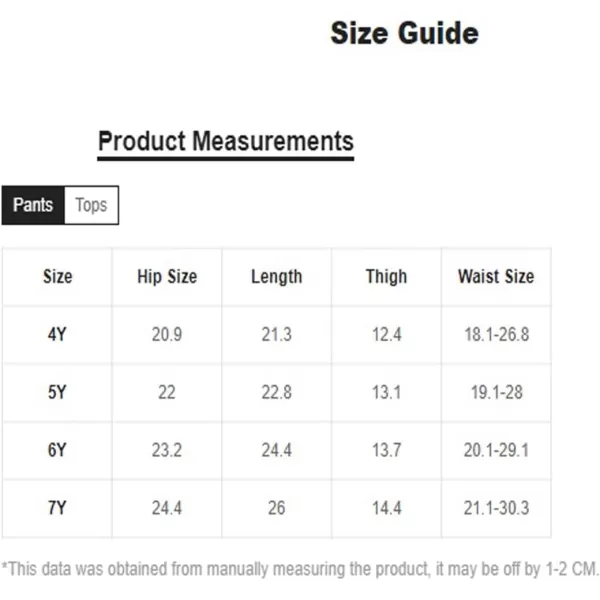Select the 6Y size row label
600x600 pixels.
[57, 450]
